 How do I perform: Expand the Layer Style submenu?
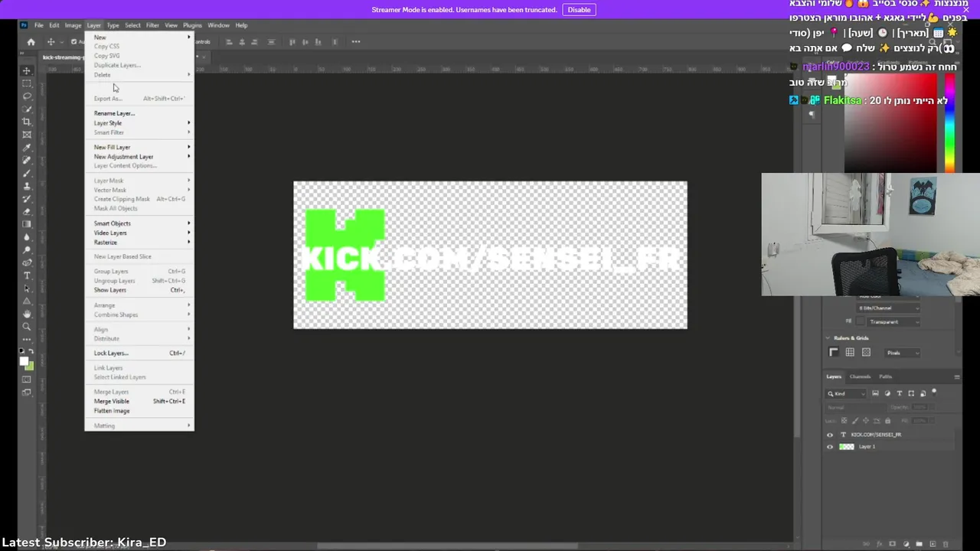coord(139,122)
